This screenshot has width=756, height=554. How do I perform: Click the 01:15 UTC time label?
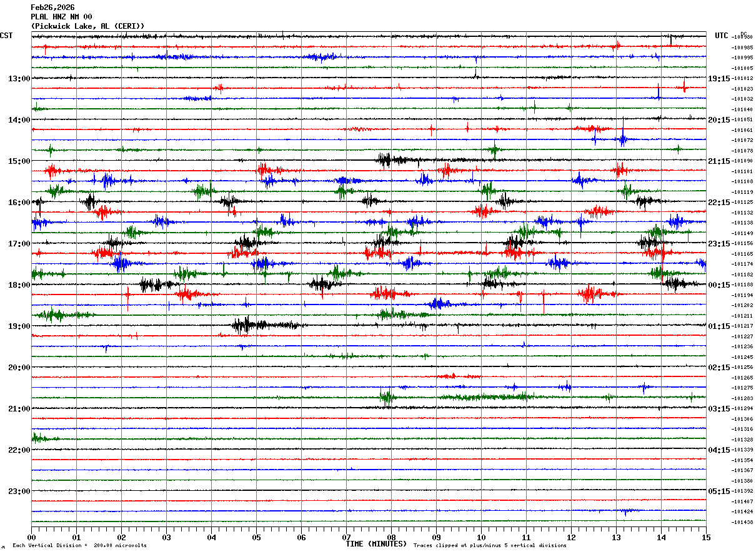pos(718,326)
